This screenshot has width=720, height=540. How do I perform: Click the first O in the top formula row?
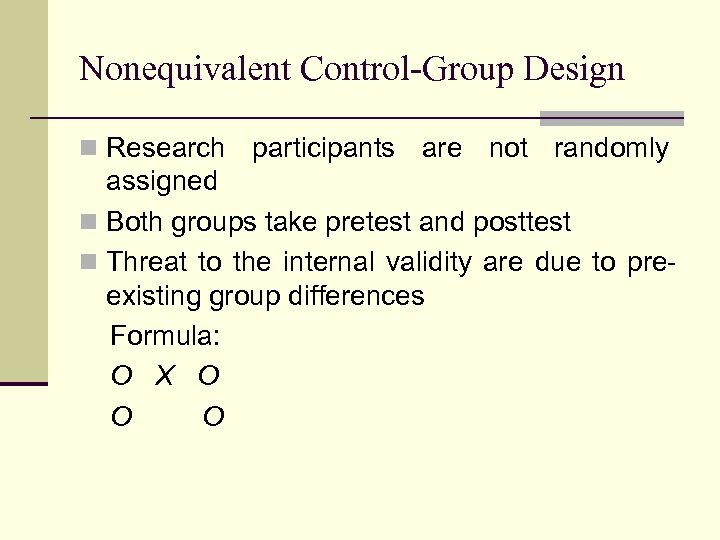(122, 376)
